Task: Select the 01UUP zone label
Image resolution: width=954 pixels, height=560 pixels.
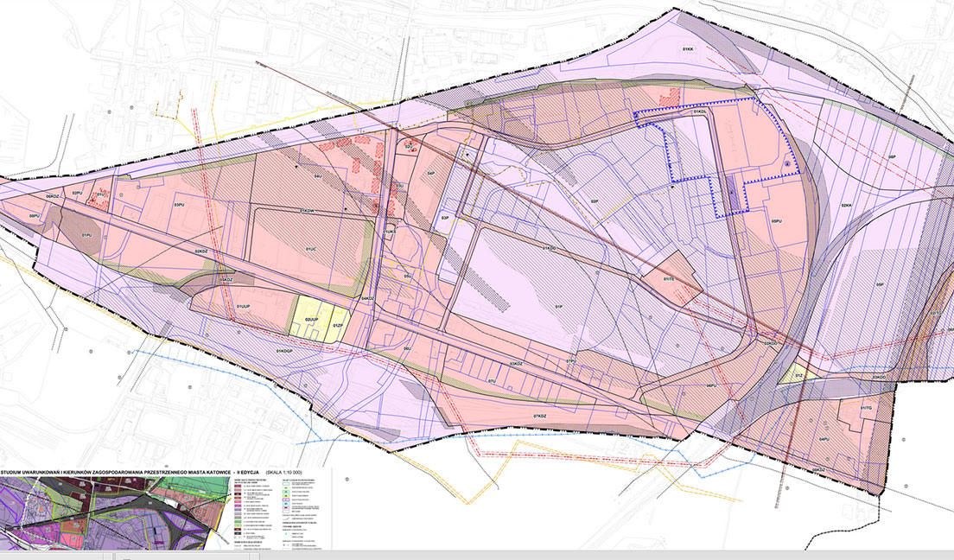Action: click(245, 306)
